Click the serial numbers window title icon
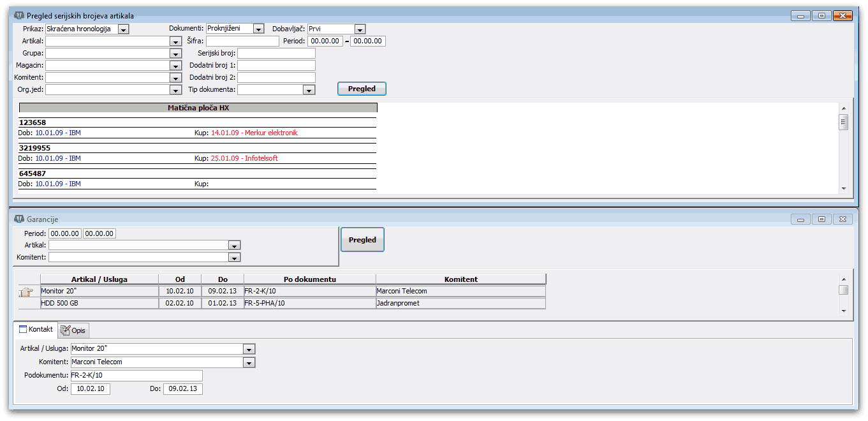 point(18,15)
